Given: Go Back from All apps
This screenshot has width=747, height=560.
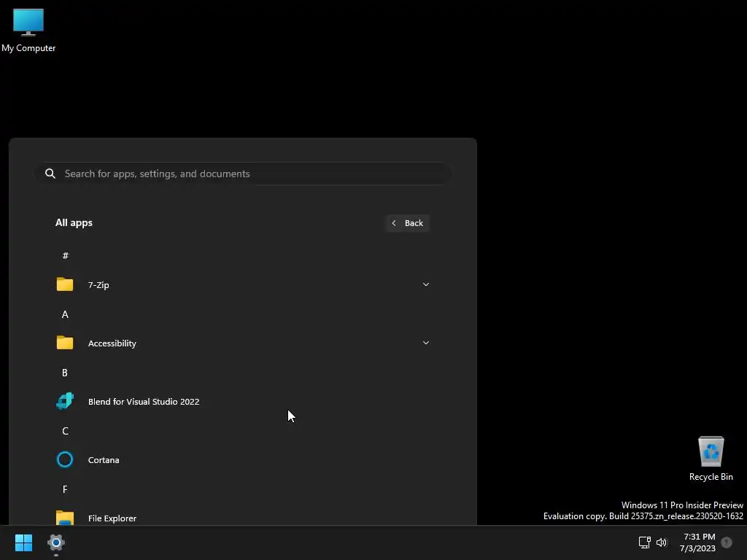Looking at the screenshot, I should click(x=407, y=223).
